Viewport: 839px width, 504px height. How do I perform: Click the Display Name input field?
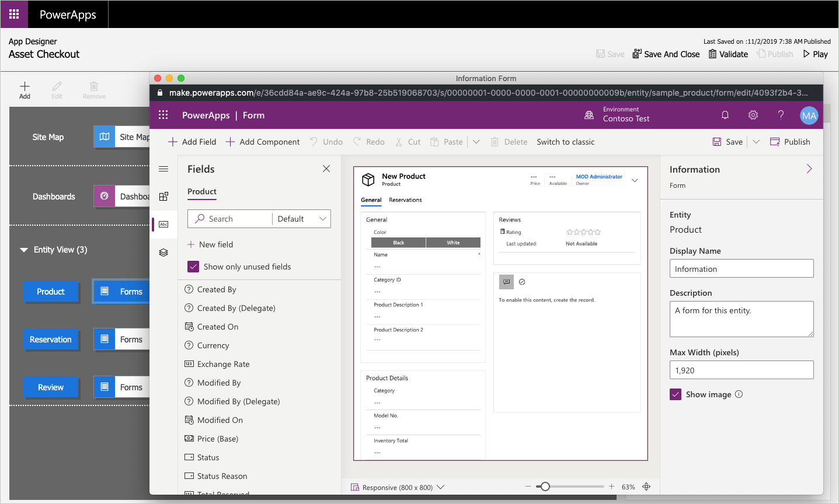741,268
